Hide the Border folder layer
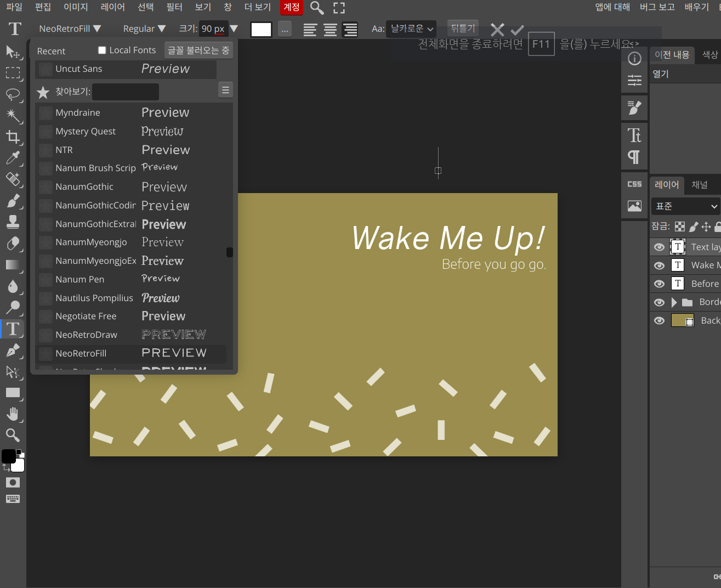The height and width of the screenshot is (588, 721). (660, 302)
